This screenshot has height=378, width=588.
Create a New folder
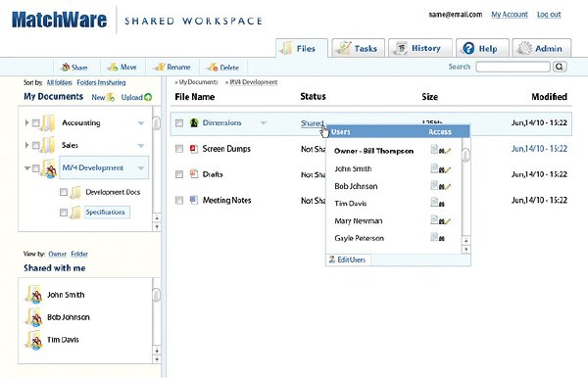pyautogui.click(x=103, y=97)
